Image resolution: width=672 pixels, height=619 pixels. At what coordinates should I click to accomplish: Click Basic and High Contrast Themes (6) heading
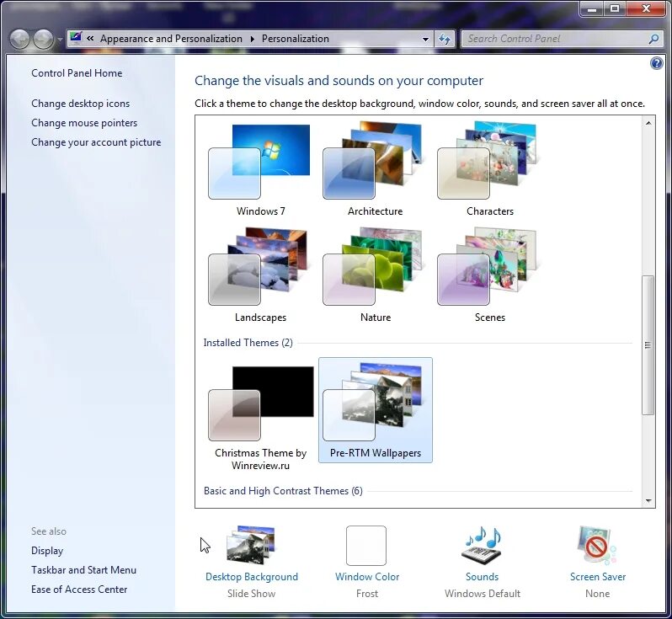[x=283, y=491]
